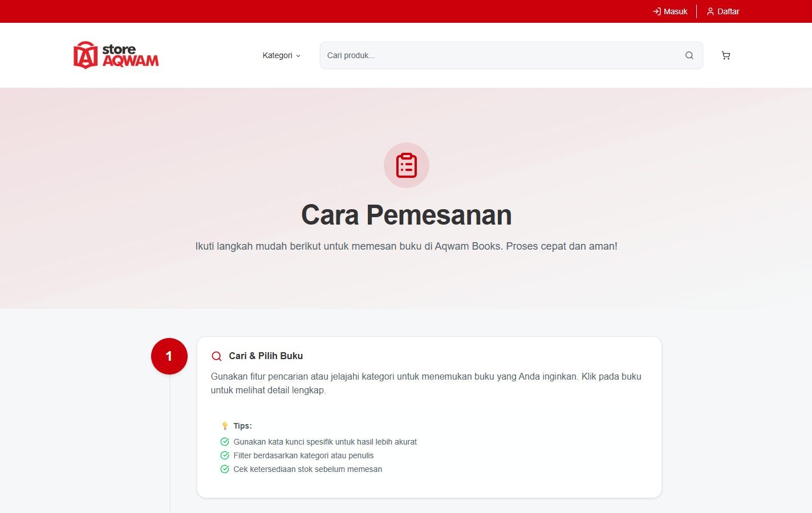Click the step 1 red circle badge
The width and height of the screenshot is (812, 513).
[x=169, y=356]
